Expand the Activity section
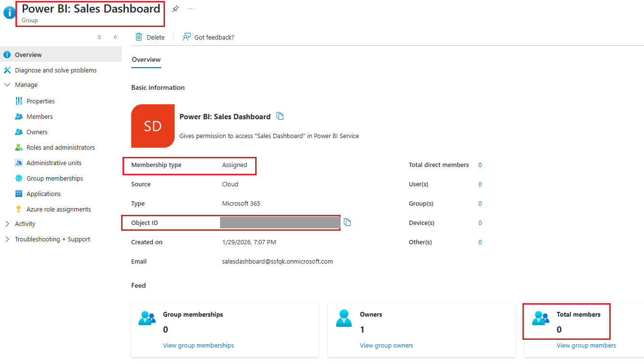This screenshot has height=364, width=644. pos(7,224)
